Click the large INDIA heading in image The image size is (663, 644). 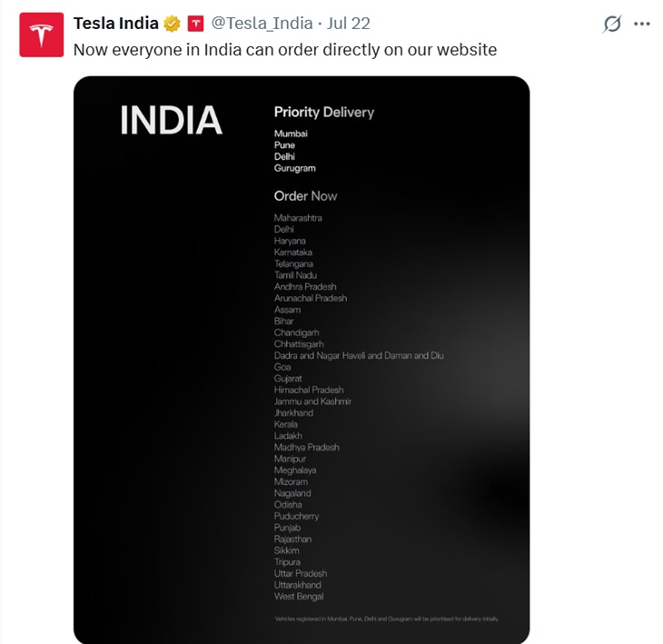(172, 121)
